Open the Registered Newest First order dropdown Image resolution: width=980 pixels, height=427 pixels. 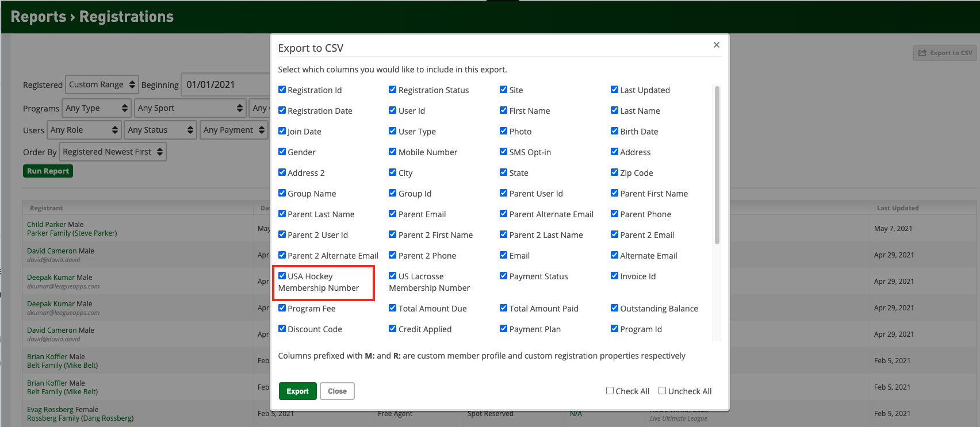113,152
